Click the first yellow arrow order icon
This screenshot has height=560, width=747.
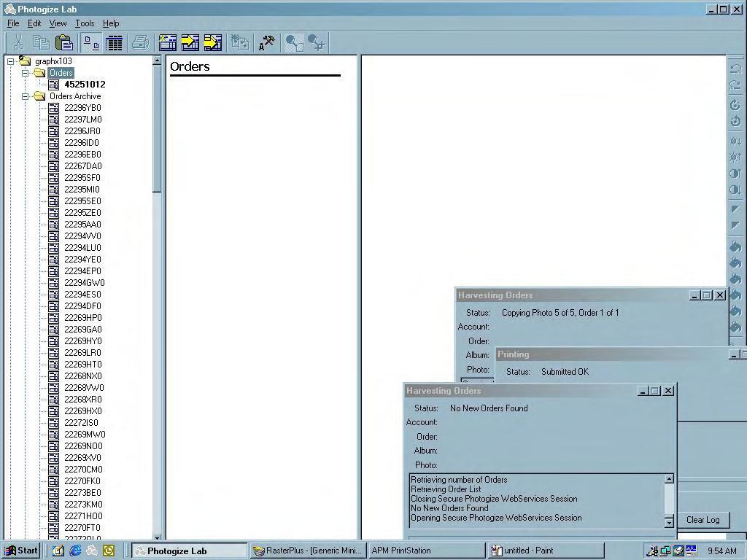190,43
